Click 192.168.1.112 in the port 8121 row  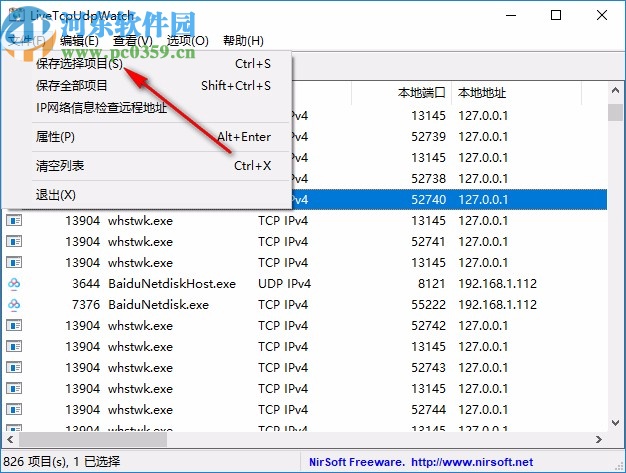coord(497,284)
